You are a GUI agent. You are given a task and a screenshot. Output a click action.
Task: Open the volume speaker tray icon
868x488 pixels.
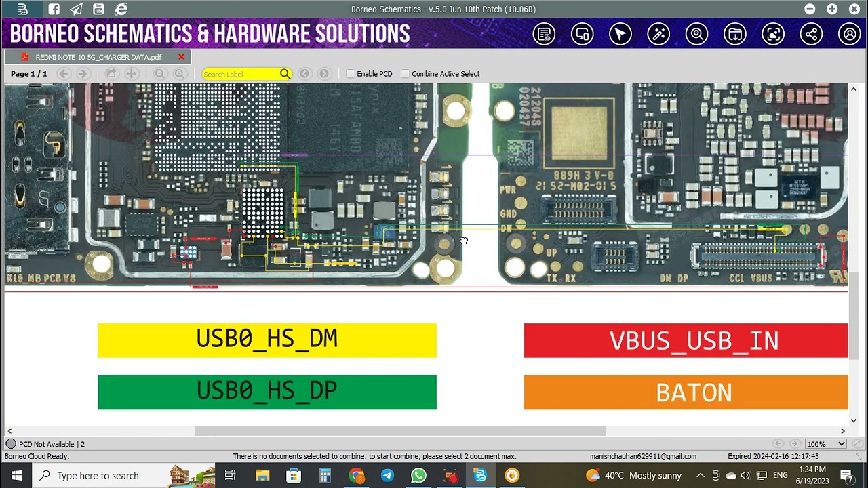[x=746, y=476]
